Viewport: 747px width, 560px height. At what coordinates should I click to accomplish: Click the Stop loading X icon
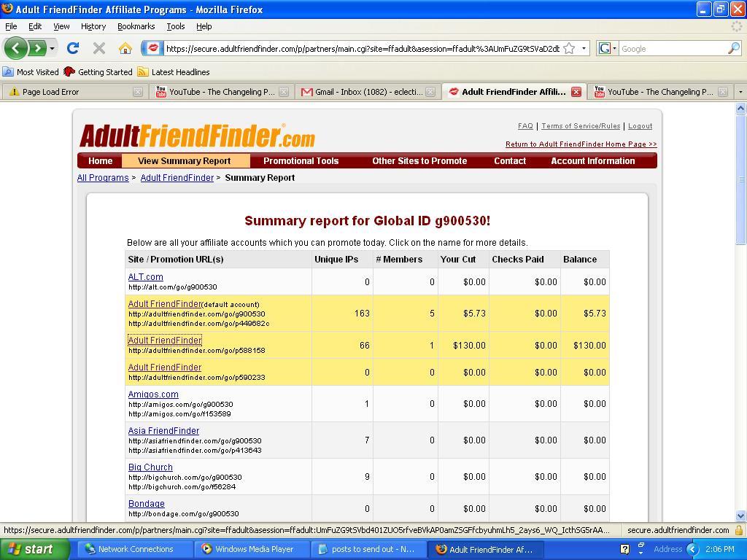[99, 47]
